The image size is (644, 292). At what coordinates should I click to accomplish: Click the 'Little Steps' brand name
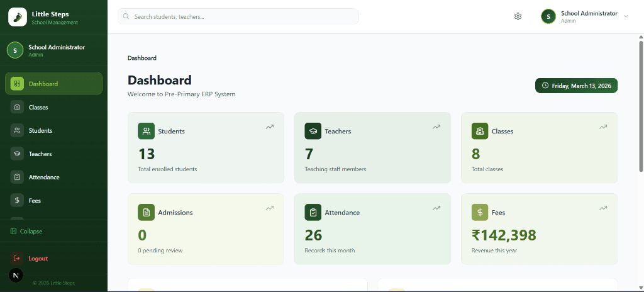tap(50, 14)
